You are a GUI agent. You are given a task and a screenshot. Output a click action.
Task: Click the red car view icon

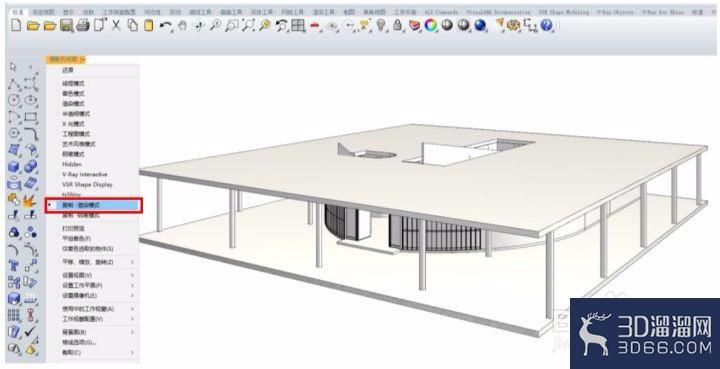tap(315, 26)
